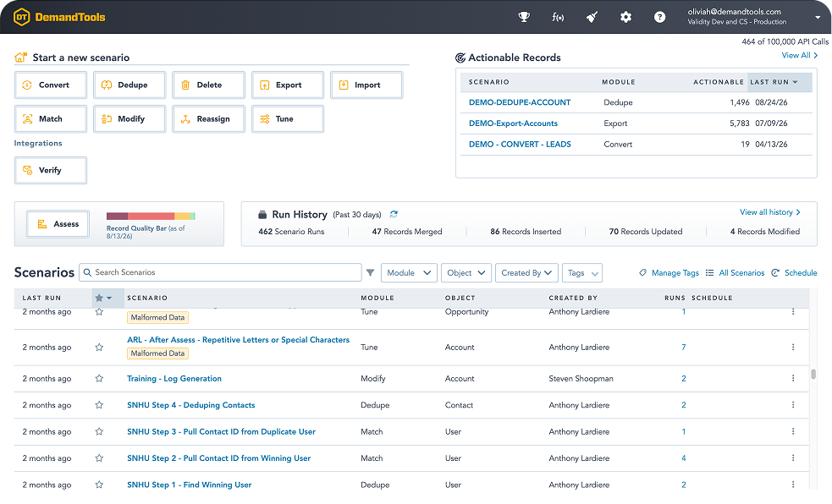This screenshot has width=832, height=504.
Task: Open ARL - After Assess - Repetitive Letters scenario
Action: coord(238,340)
